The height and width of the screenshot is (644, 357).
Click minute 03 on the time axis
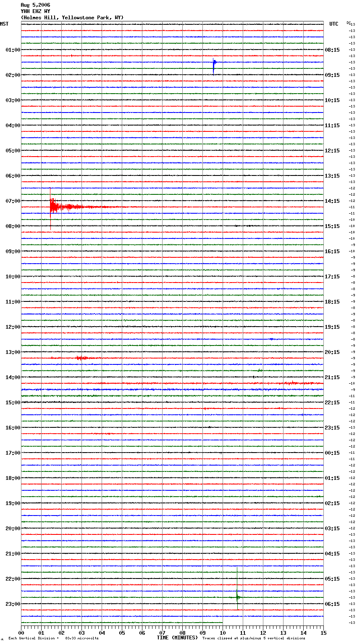coord(81,633)
